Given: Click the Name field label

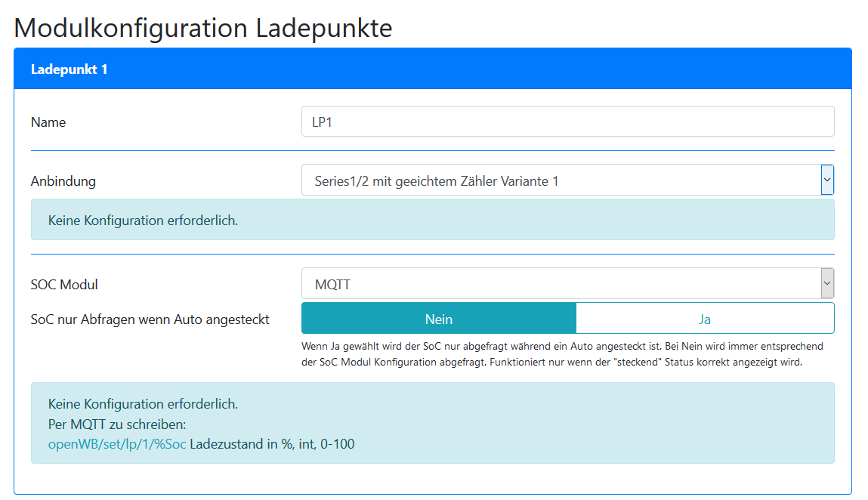Looking at the screenshot, I should coord(48,122).
